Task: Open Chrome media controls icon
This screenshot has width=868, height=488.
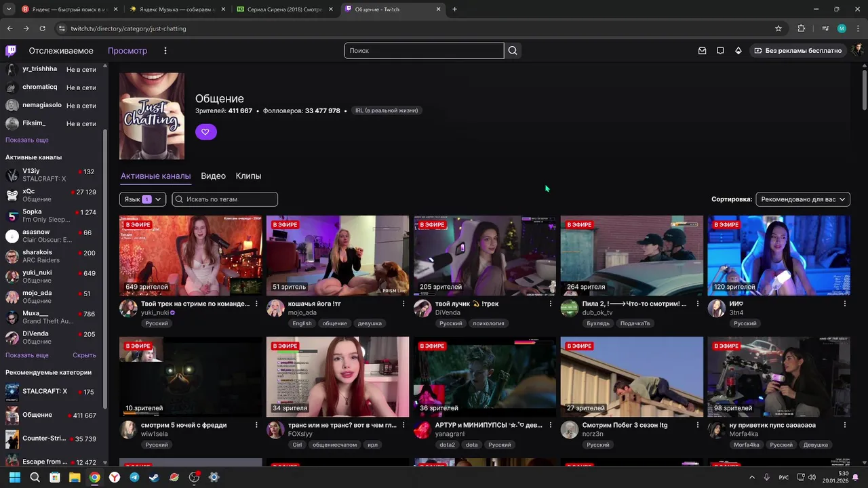Action: click(825, 28)
